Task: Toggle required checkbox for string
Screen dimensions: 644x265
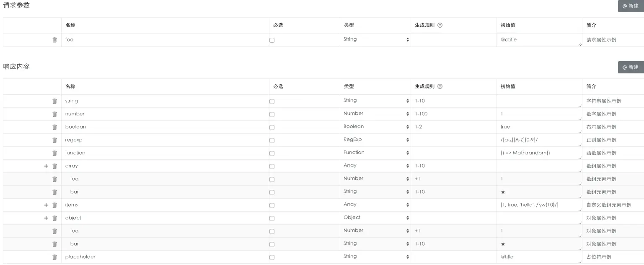Action: [272, 101]
